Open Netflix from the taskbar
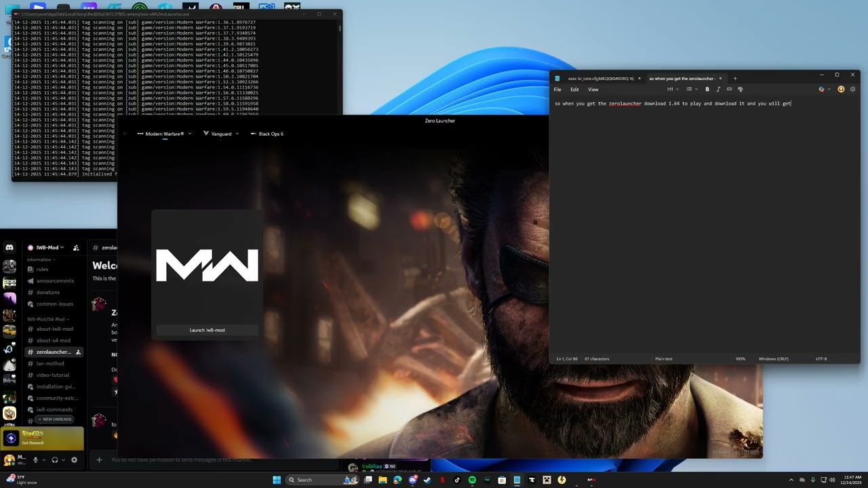 point(442,480)
